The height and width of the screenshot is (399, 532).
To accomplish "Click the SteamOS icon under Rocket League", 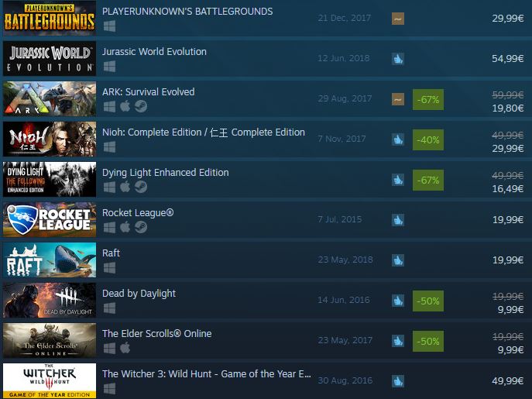I will tap(141, 227).
